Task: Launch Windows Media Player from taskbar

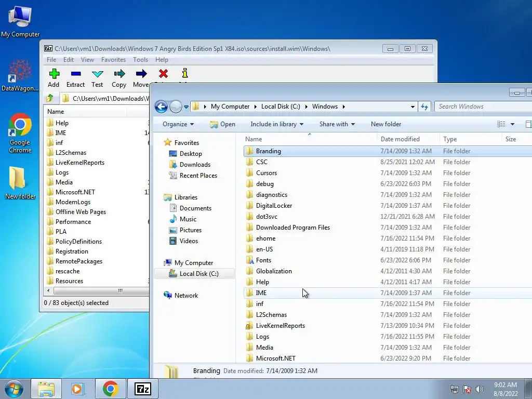Action: [78, 389]
